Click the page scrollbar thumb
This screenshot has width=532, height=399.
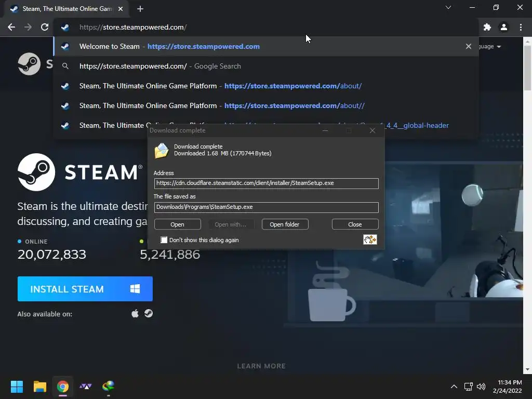click(527, 67)
